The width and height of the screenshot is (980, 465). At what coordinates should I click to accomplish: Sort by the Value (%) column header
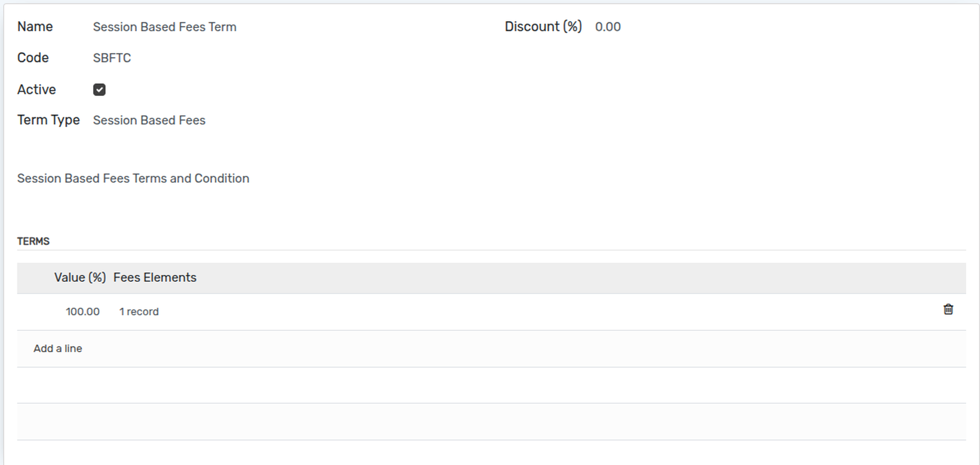80,278
